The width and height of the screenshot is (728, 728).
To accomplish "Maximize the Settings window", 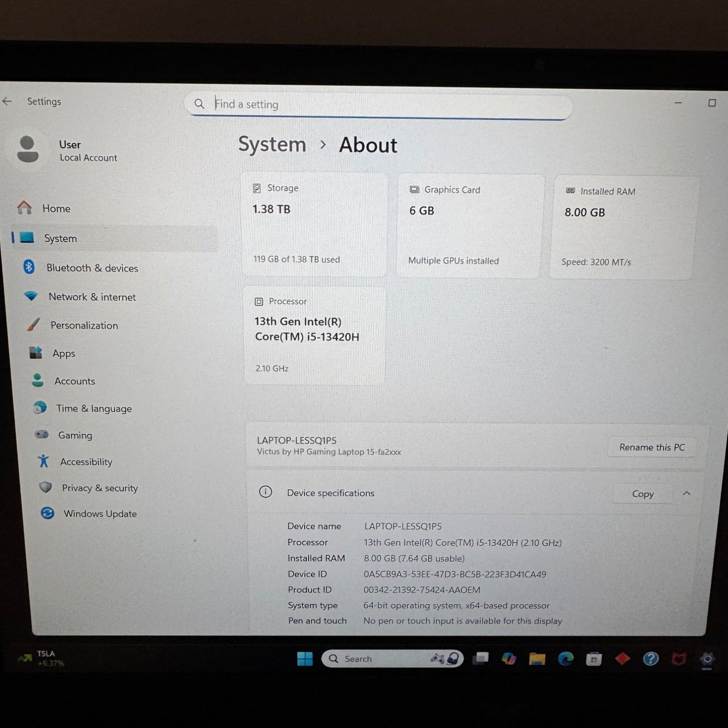I will [x=712, y=103].
